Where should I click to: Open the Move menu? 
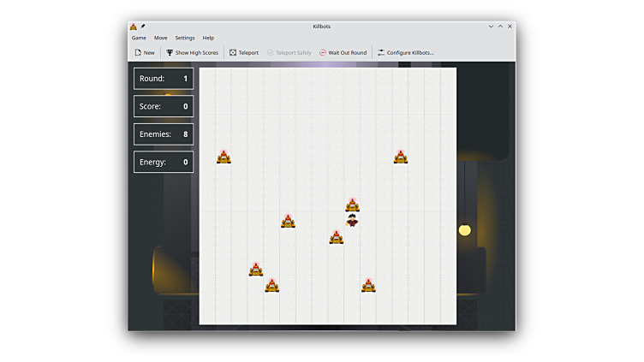click(160, 38)
